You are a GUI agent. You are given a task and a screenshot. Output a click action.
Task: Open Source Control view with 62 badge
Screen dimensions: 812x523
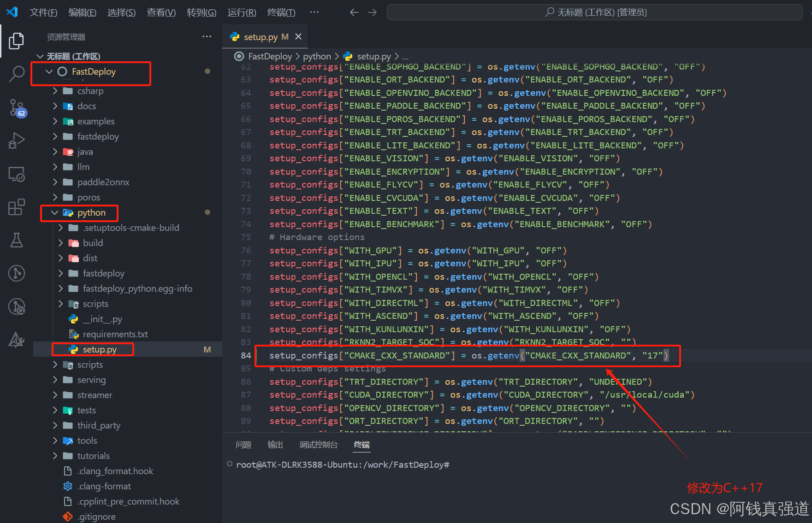18,108
